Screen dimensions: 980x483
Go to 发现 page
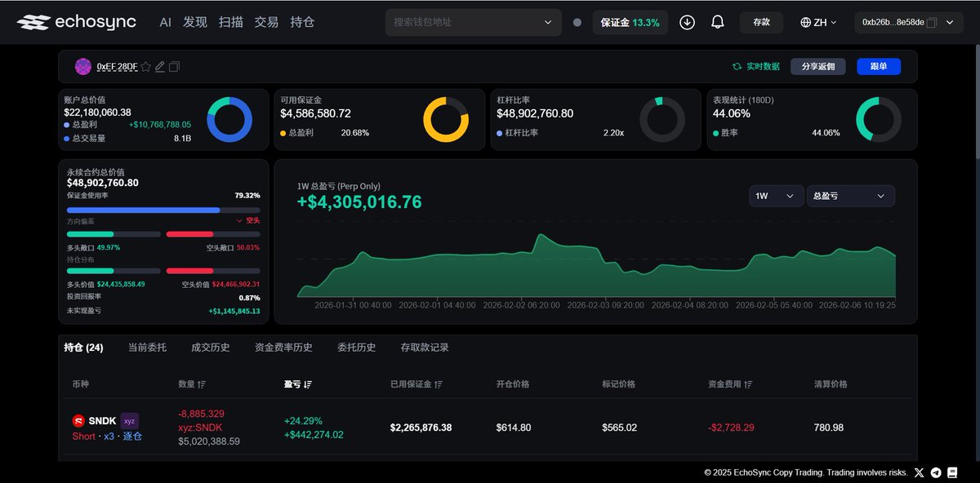click(195, 22)
